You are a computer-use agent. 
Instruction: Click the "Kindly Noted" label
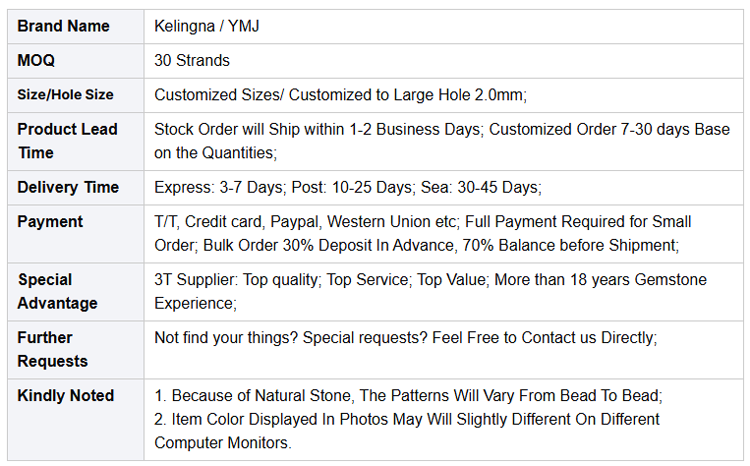(66, 395)
